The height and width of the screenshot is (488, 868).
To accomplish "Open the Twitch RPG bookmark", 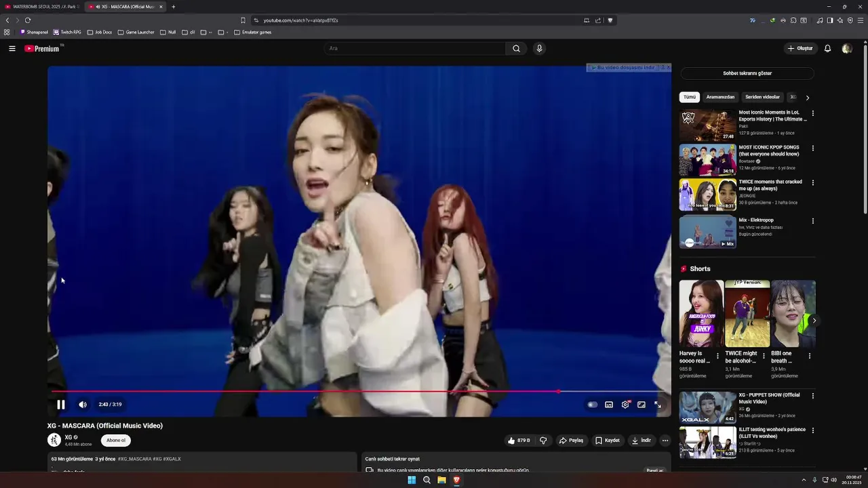I will [67, 32].
